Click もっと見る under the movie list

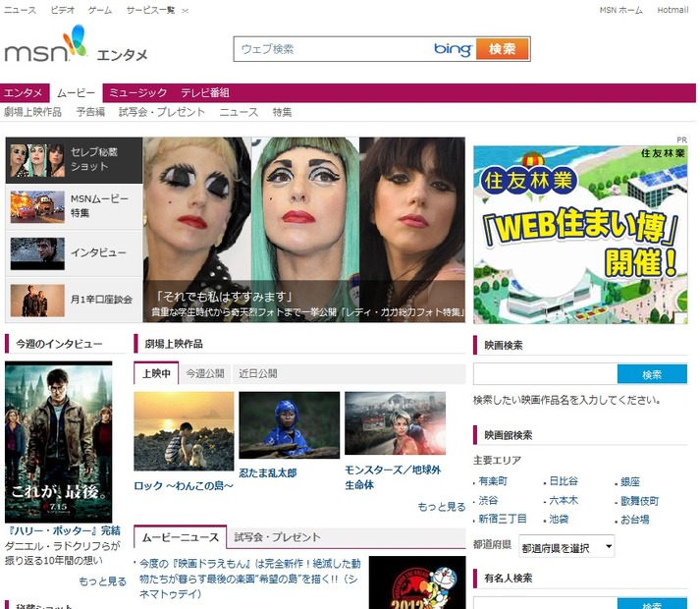(442, 507)
